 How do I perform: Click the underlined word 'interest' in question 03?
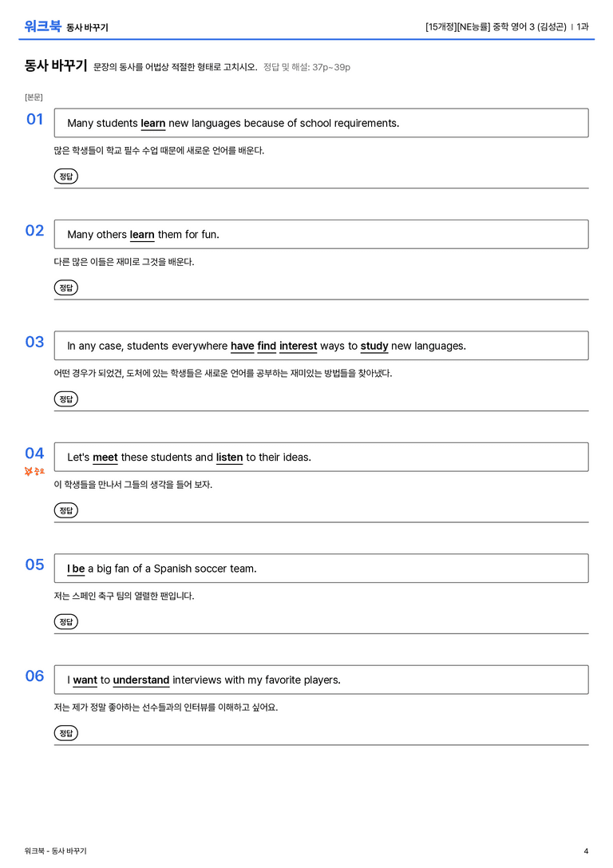pos(299,346)
